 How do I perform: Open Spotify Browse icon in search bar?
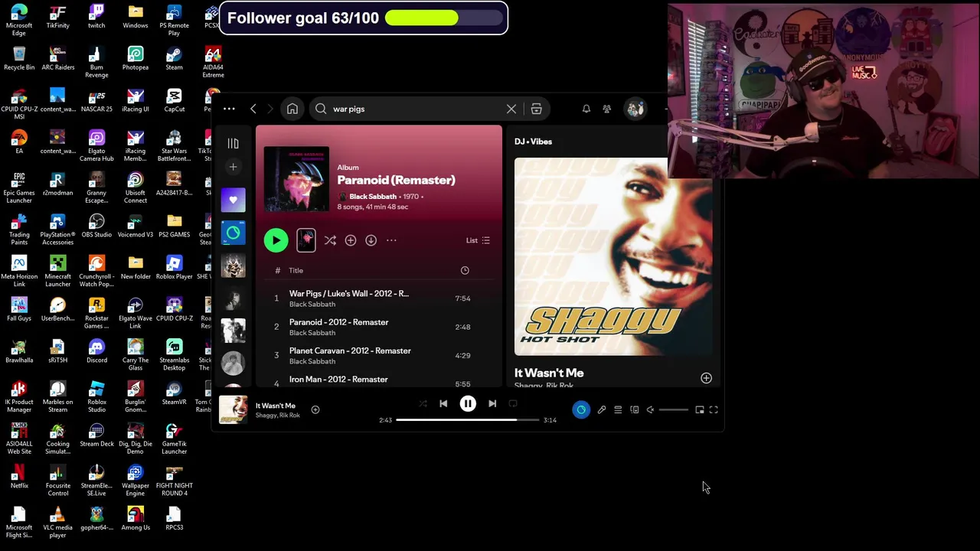tap(536, 109)
